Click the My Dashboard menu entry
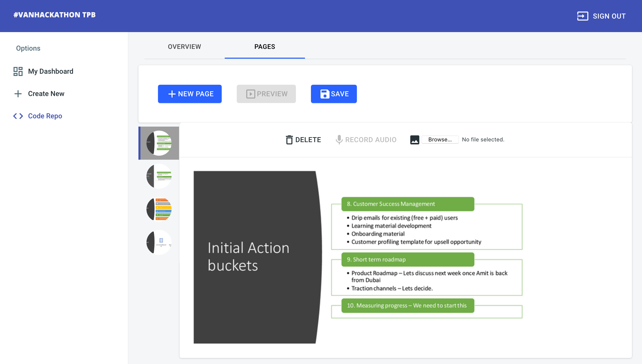 coord(50,71)
